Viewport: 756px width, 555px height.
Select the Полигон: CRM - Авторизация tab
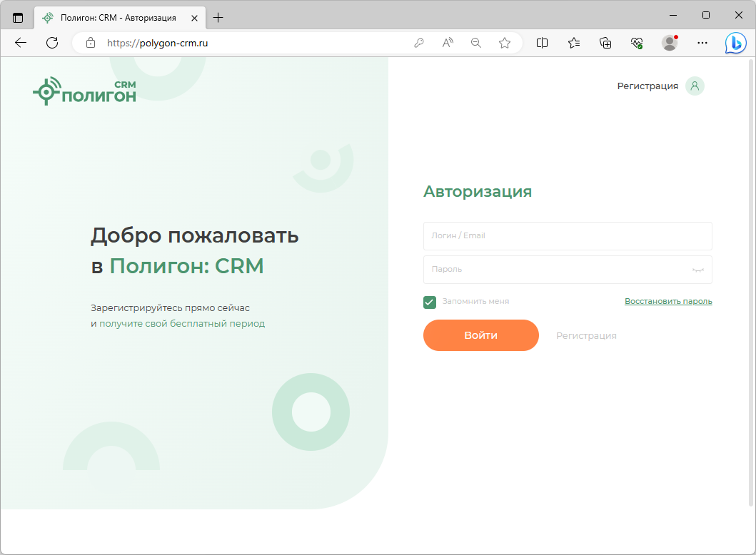(x=118, y=18)
